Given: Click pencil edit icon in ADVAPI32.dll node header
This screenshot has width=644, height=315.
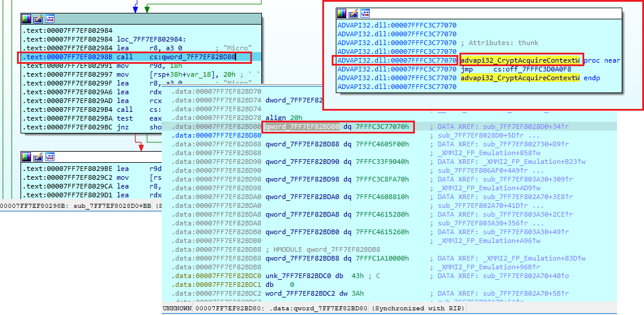Looking at the screenshot, I should click(353, 13).
